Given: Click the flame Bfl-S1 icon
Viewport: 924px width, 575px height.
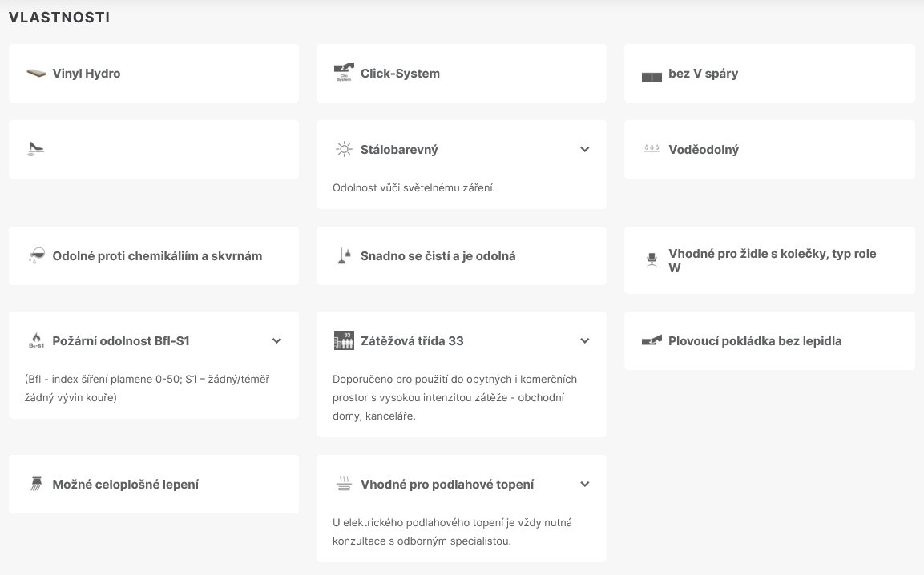Looking at the screenshot, I should point(35,341).
